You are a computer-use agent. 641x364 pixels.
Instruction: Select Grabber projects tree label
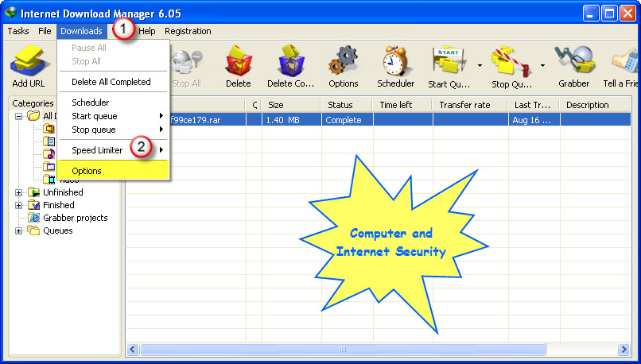(76, 218)
